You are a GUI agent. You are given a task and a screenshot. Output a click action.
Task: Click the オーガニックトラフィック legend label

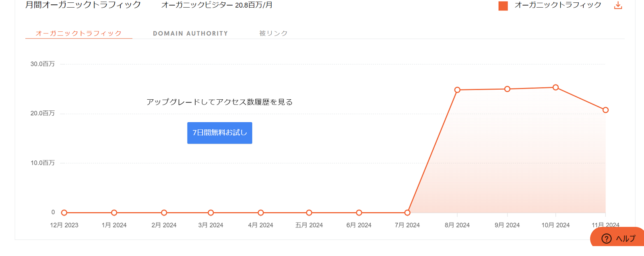(557, 5)
